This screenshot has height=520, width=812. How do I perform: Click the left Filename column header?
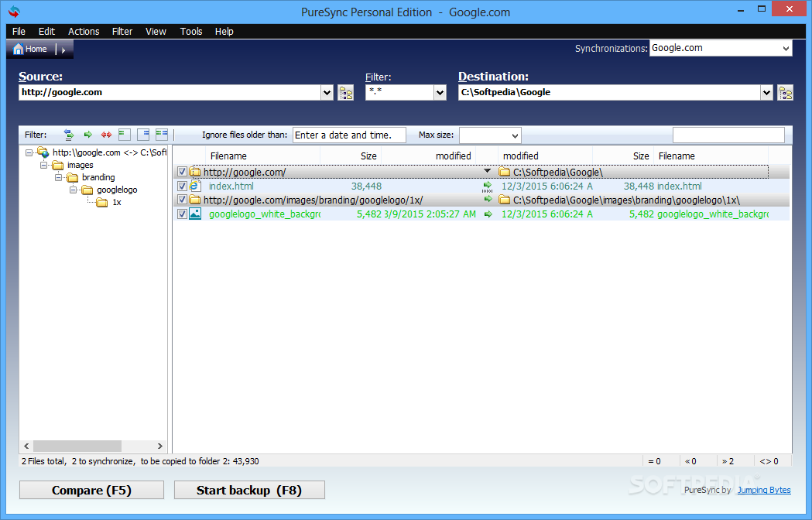263,156
